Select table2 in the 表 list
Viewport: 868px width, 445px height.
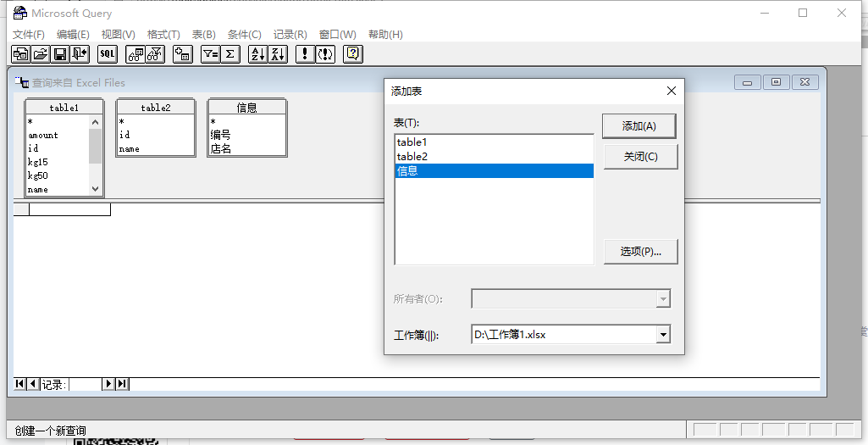(495, 157)
